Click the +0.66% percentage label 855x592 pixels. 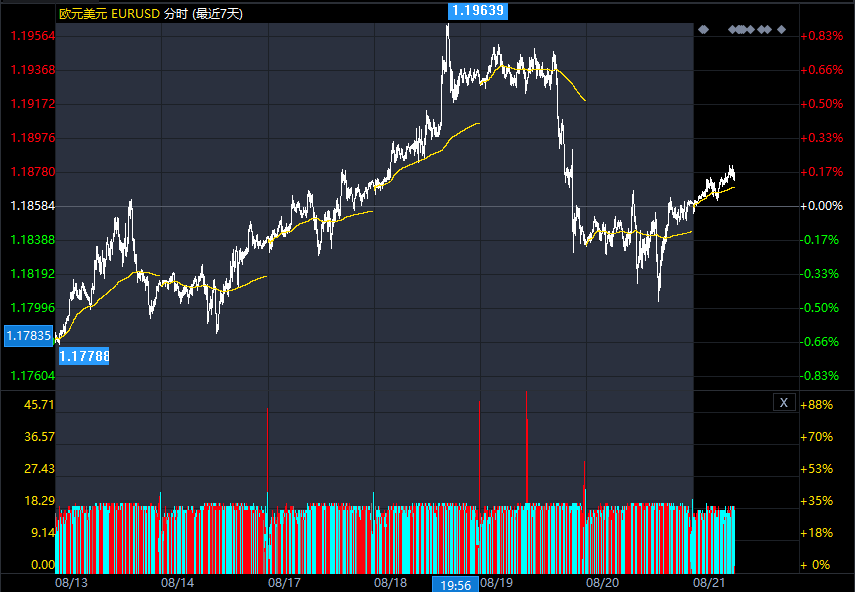[822, 70]
